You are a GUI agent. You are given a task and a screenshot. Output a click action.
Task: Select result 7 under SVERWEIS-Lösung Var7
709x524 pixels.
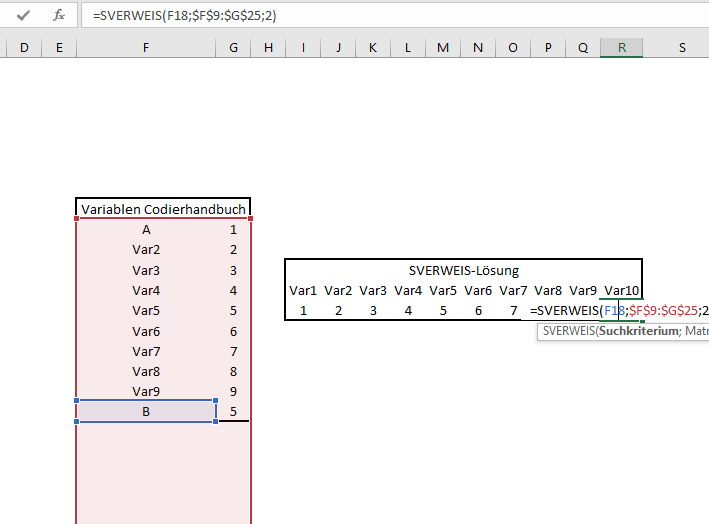click(513, 311)
